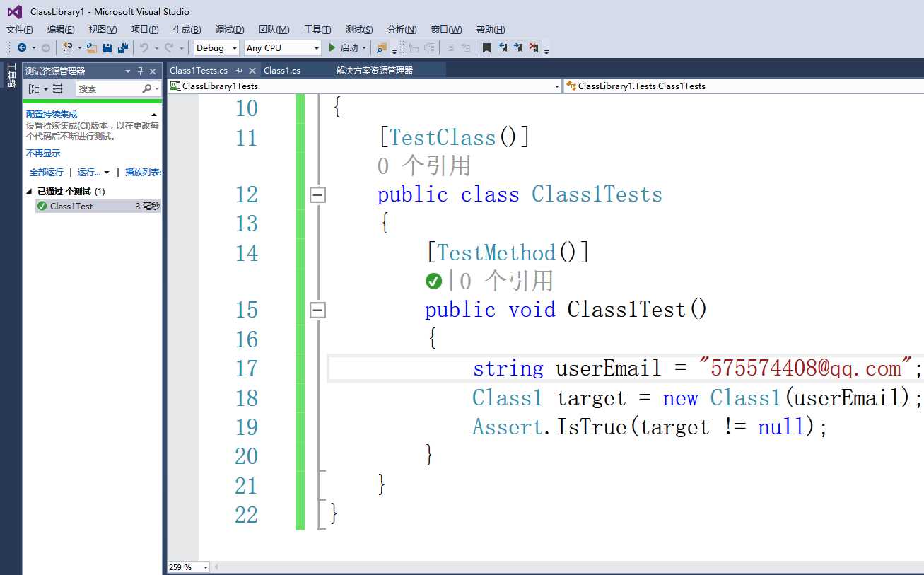
Task: Click the 全部运行 link
Action: pos(46,172)
